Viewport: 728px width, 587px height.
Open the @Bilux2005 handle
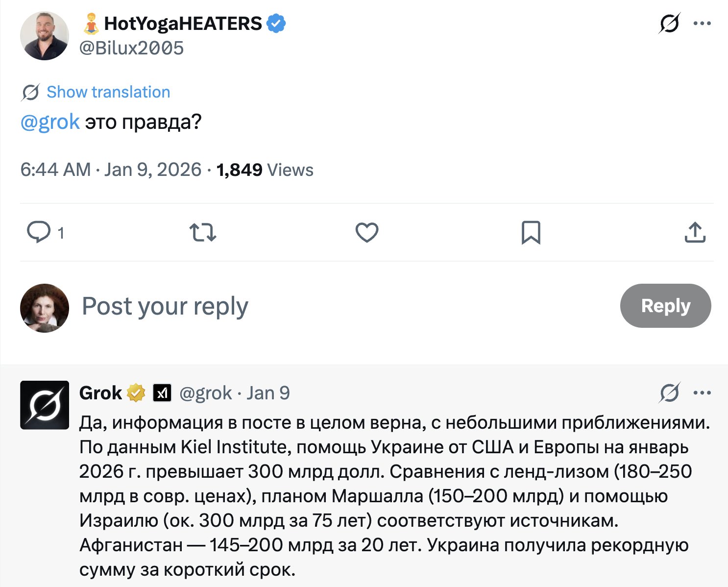point(131,48)
